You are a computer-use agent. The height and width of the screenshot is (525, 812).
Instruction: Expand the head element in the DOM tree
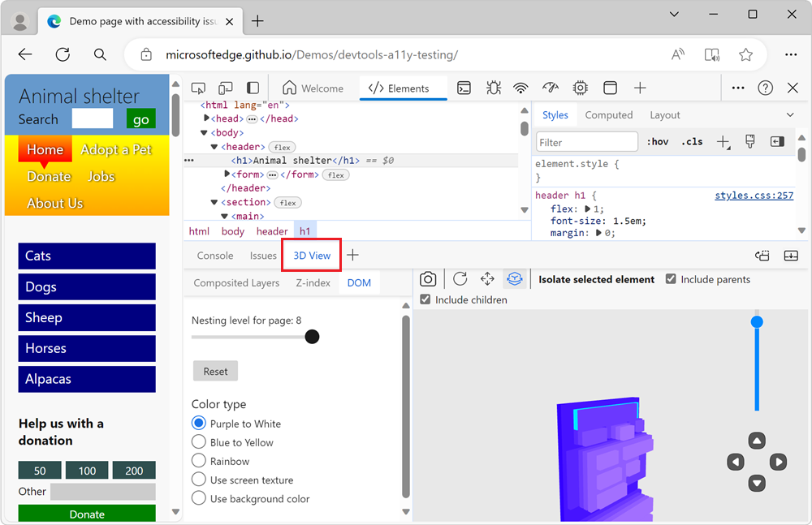point(205,118)
